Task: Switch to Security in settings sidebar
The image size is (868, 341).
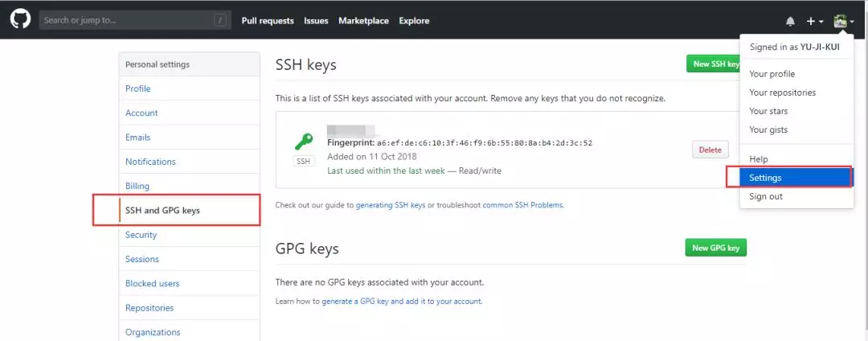Action: 141,235
